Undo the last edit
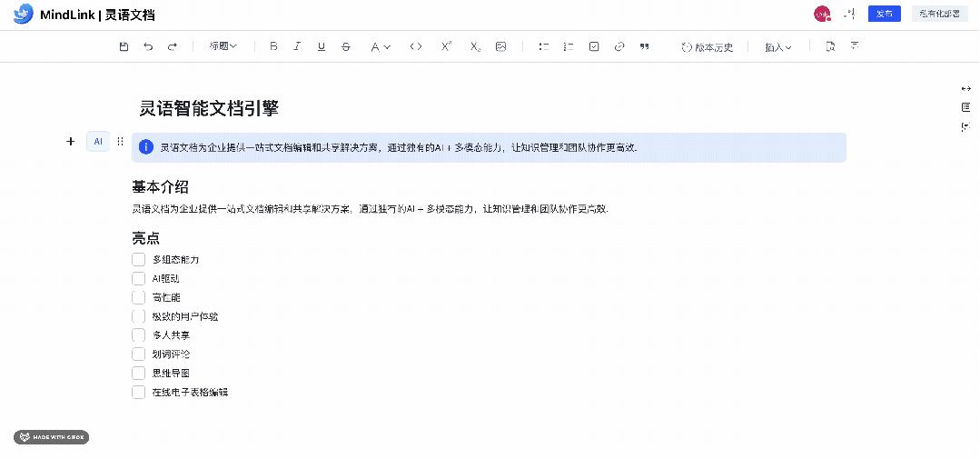Image resolution: width=980 pixels, height=459 pixels. pyautogui.click(x=148, y=47)
